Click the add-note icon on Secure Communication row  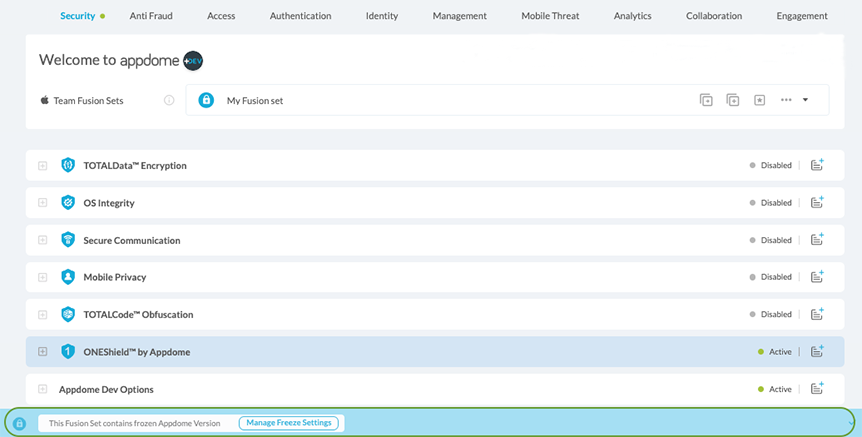(817, 240)
